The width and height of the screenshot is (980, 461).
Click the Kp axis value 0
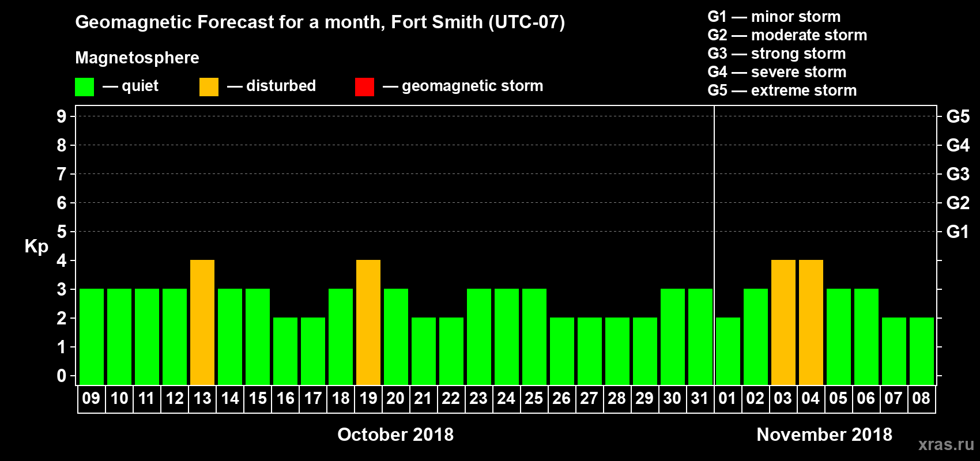tap(62, 376)
